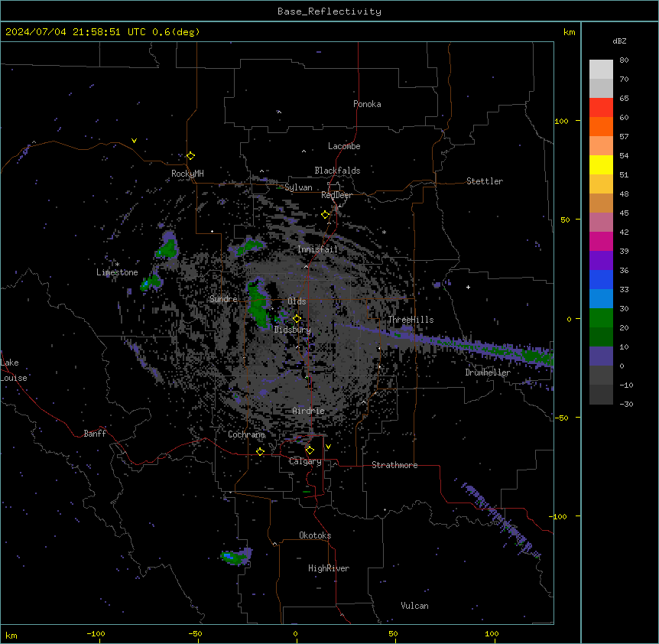Screen dimensions: 659x644
Task: Pick the red 60-65 dBZ legend swatch
Action: [601, 108]
